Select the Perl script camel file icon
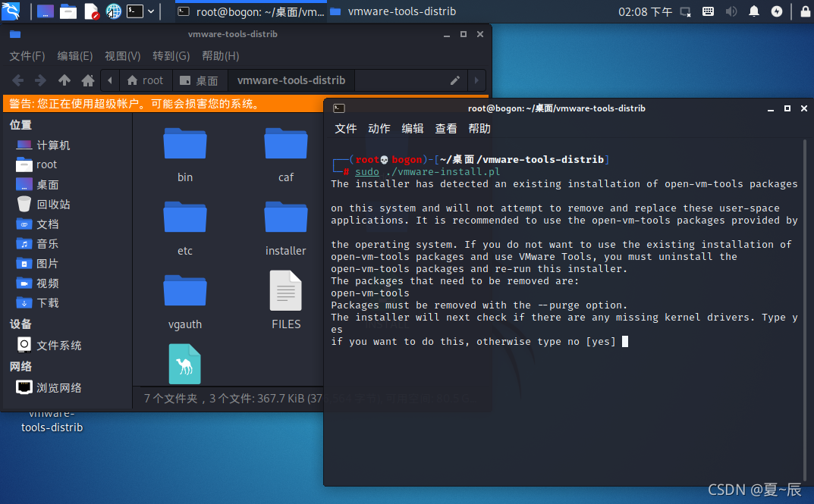The height and width of the screenshot is (504, 814). (185, 364)
